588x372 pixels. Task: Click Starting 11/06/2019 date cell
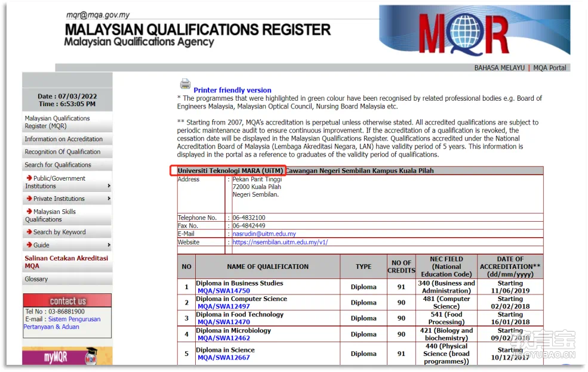point(510,287)
